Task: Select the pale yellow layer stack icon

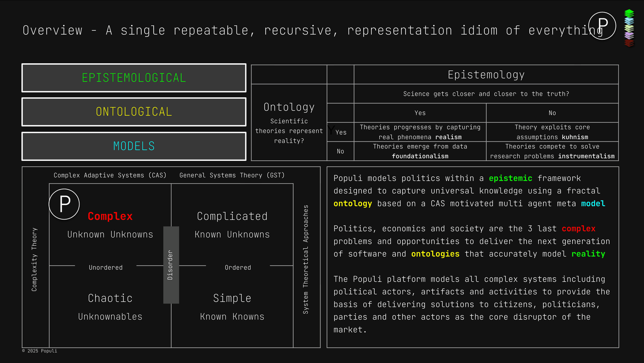Action: point(629,28)
